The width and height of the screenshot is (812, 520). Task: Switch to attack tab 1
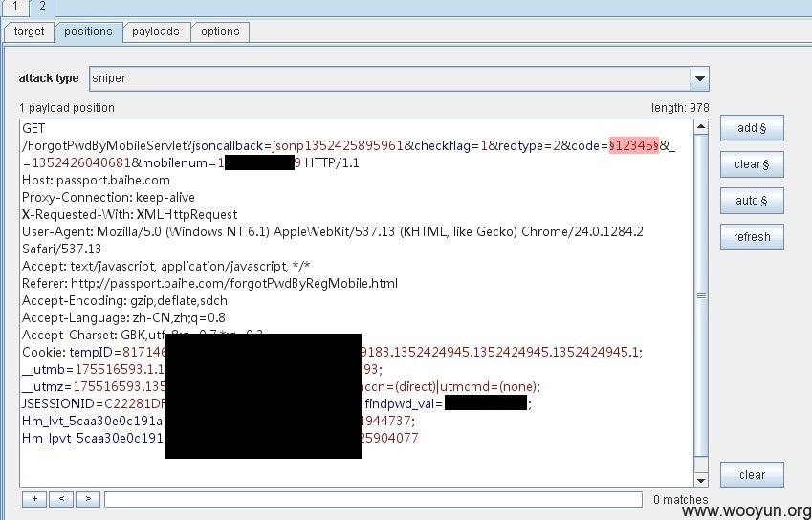14,6
